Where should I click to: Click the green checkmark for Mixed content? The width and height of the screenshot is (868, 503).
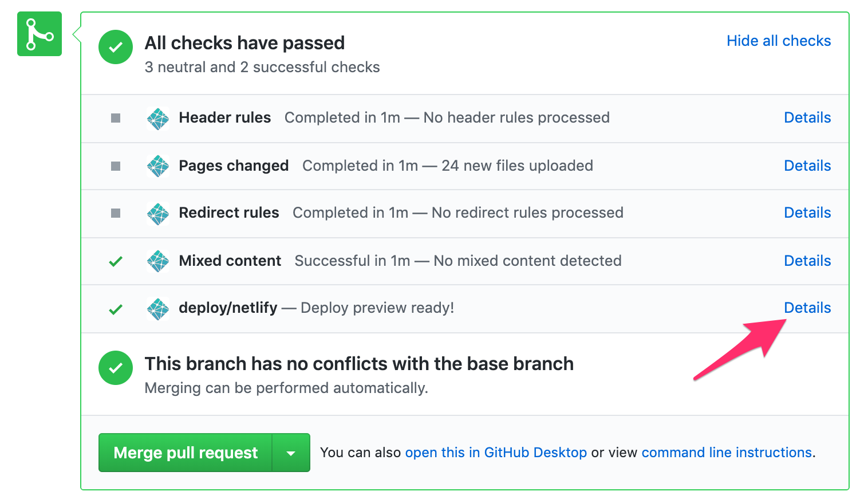[116, 261]
